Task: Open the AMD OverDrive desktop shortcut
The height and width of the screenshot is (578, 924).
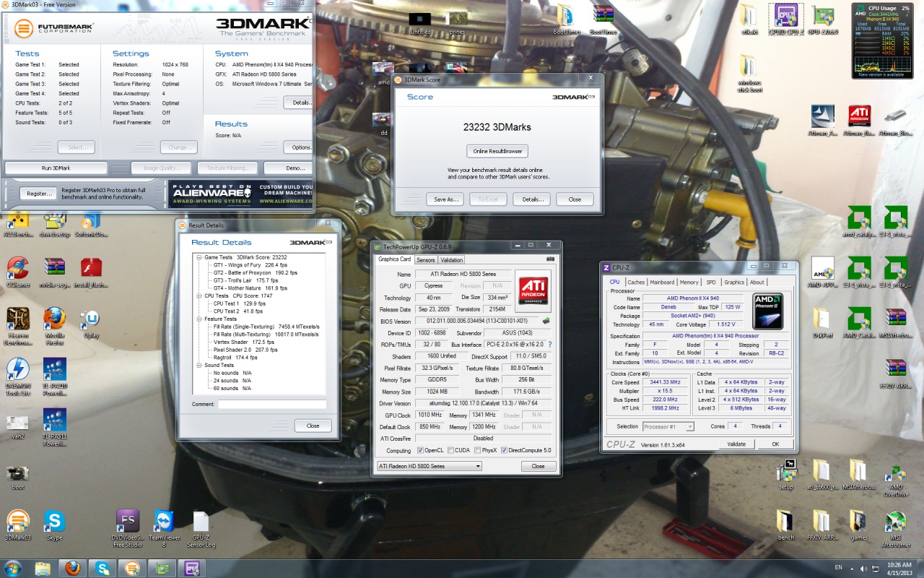Action: tap(895, 478)
